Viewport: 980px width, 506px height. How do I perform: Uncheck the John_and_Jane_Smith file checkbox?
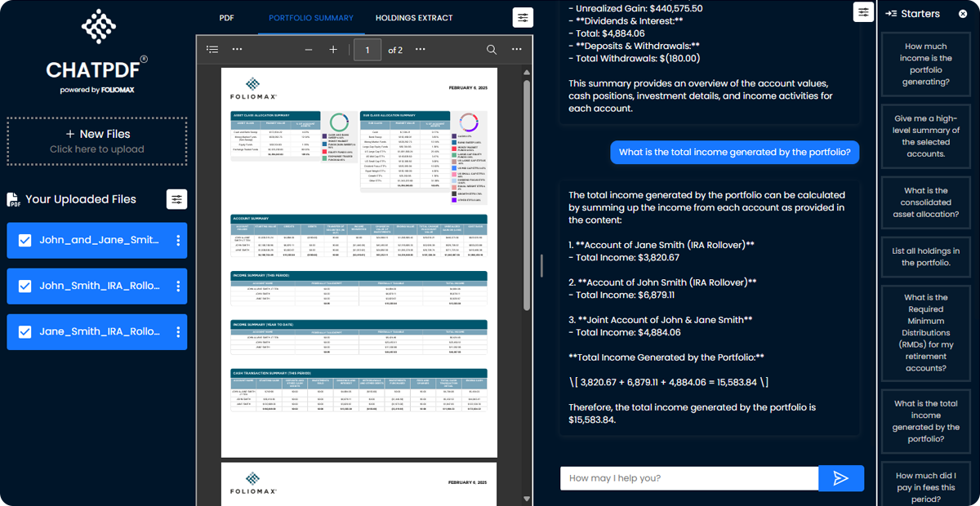(x=24, y=241)
